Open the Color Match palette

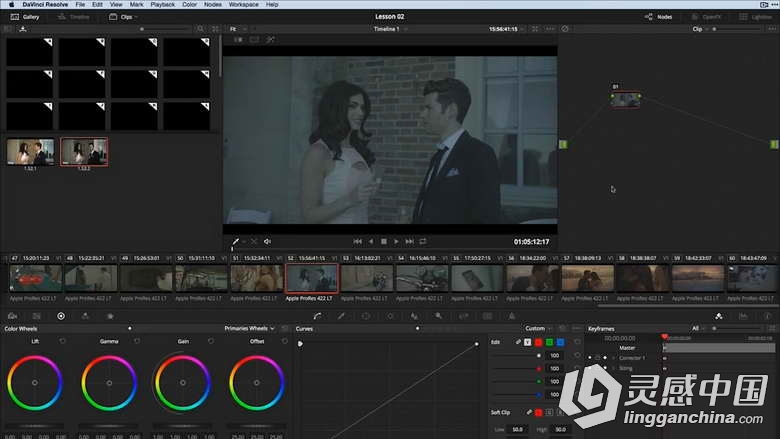tap(36, 316)
